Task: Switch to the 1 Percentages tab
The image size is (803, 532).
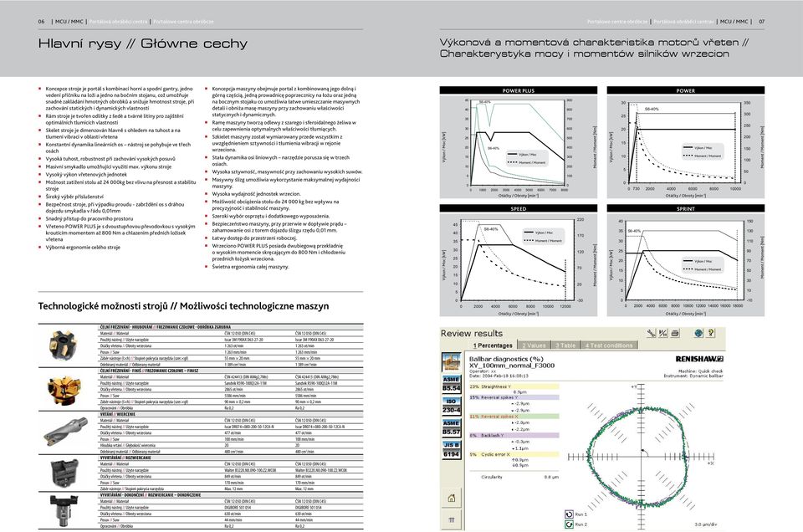Action: pos(492,345)
